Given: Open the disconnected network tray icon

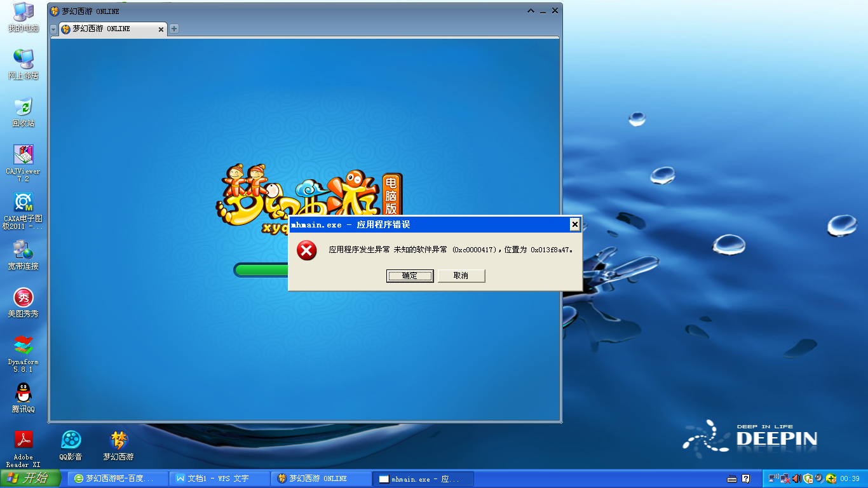Looking at the screenshot, I should tap(785, 478).
